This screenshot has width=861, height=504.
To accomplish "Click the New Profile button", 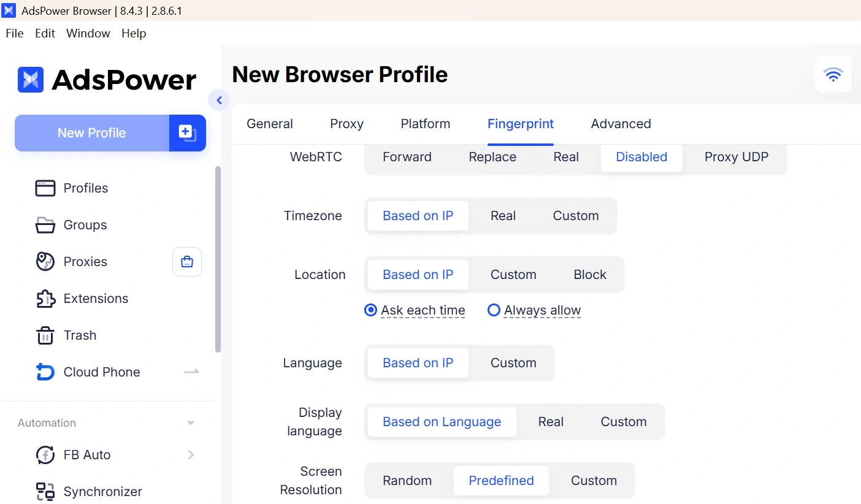I will coord(92,132).
